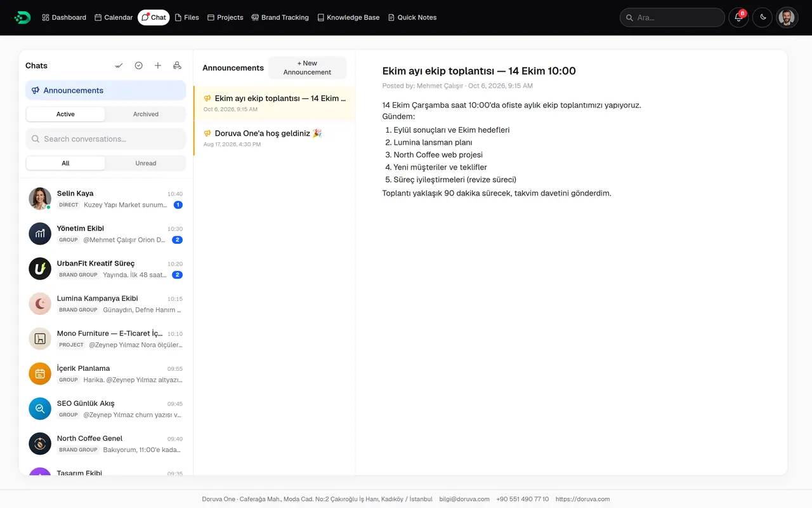Open the Calendar page
Viewport: 812px width, 508px height.
(x=114, y=17)
